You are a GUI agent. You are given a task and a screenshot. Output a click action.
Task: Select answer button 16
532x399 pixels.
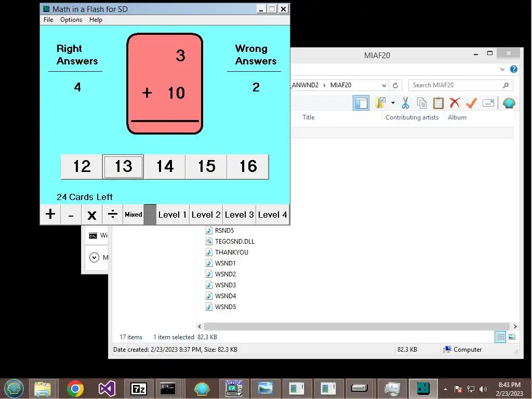[248, 167]
